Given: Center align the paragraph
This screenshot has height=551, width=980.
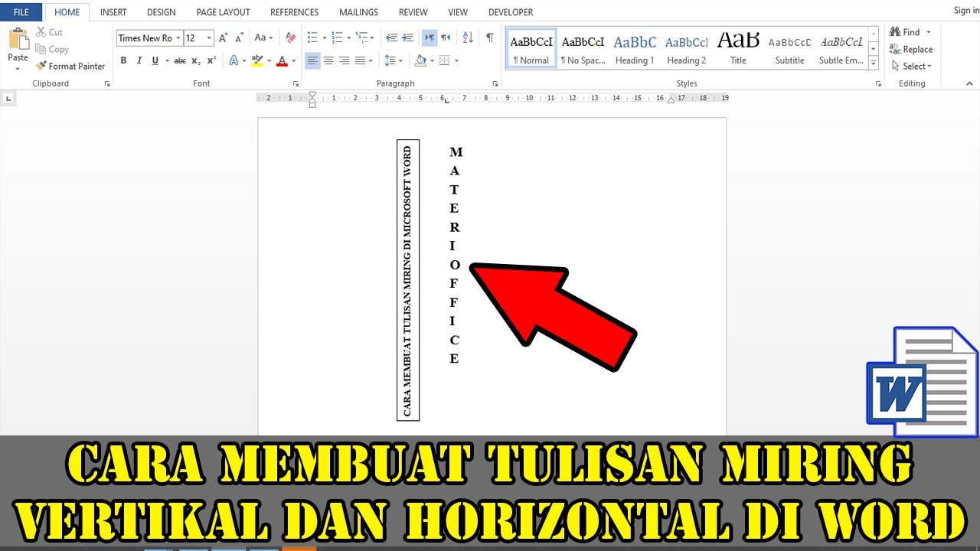Looking at the screenshot, I should click(328, 60).
